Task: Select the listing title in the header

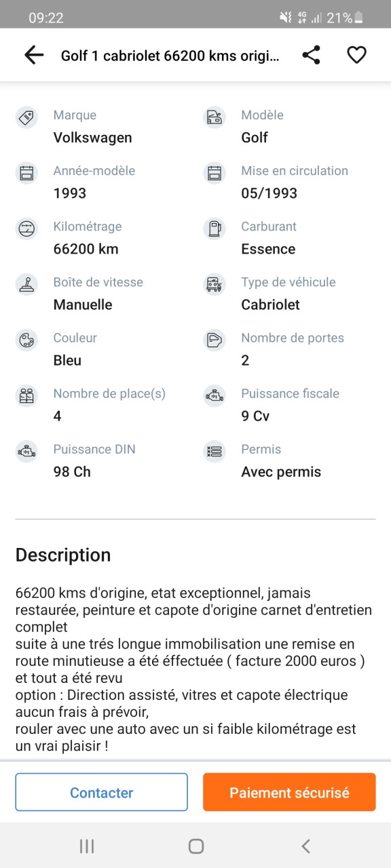Action: 170,56
